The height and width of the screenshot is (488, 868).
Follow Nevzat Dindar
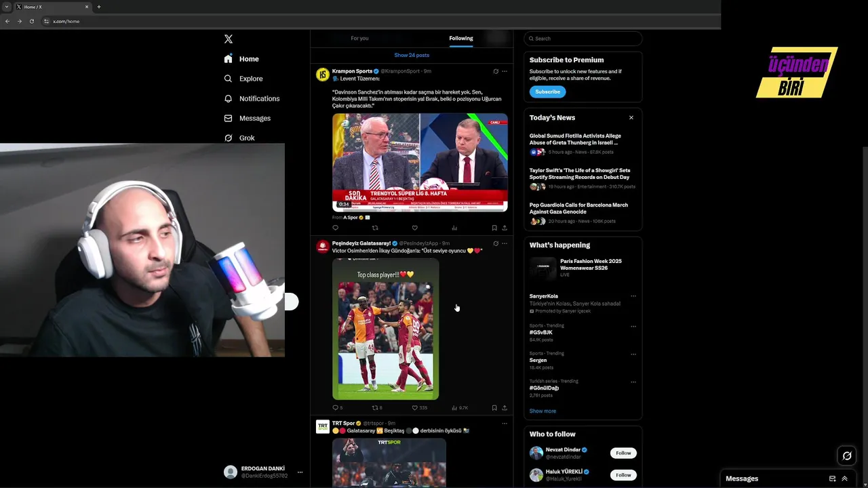coord(623,453)
